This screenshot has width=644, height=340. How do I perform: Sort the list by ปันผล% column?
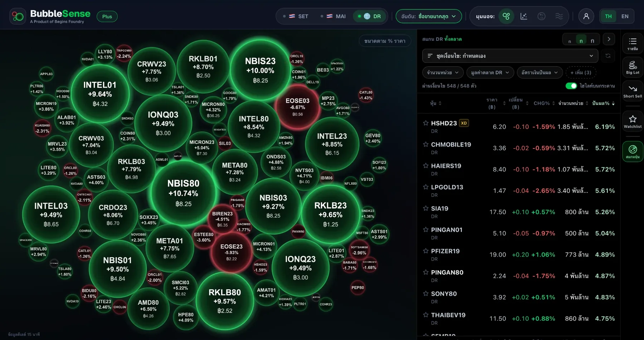[x=603, y=103]
